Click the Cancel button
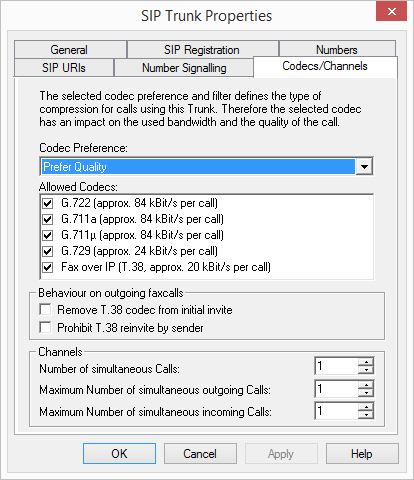The width and height of the screenshot is (414, 480). [200, 454]
